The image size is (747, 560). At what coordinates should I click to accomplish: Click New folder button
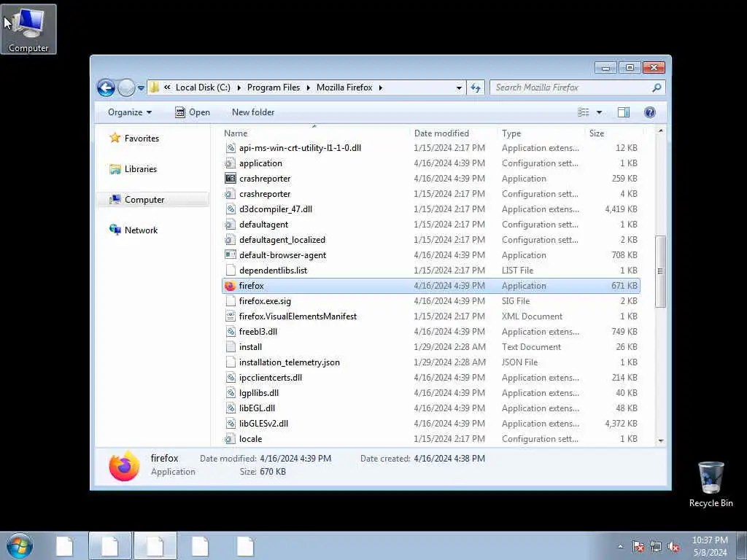(x=253, y=112)
